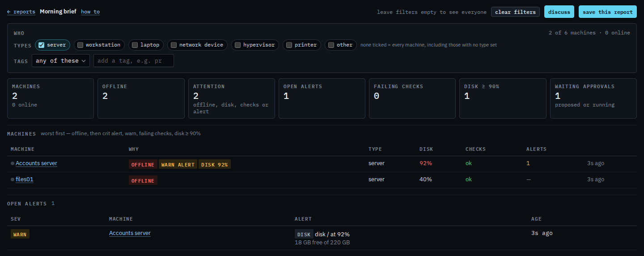Click the DISK column header
Image resolution: width=644 pixels, height=256 pixels.
426,149
